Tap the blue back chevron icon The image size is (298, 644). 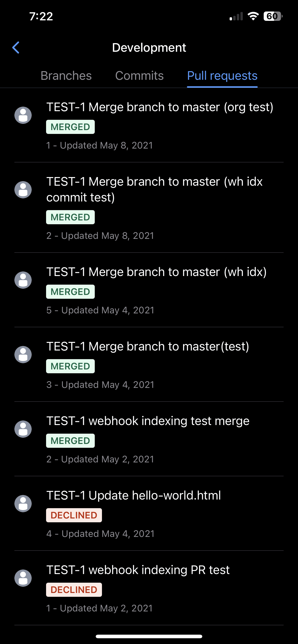[x=16, y=47]
